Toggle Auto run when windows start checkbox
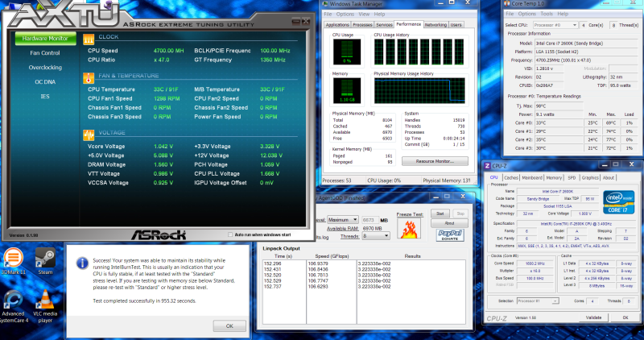 pyautogui.click(x=231, y=234)
